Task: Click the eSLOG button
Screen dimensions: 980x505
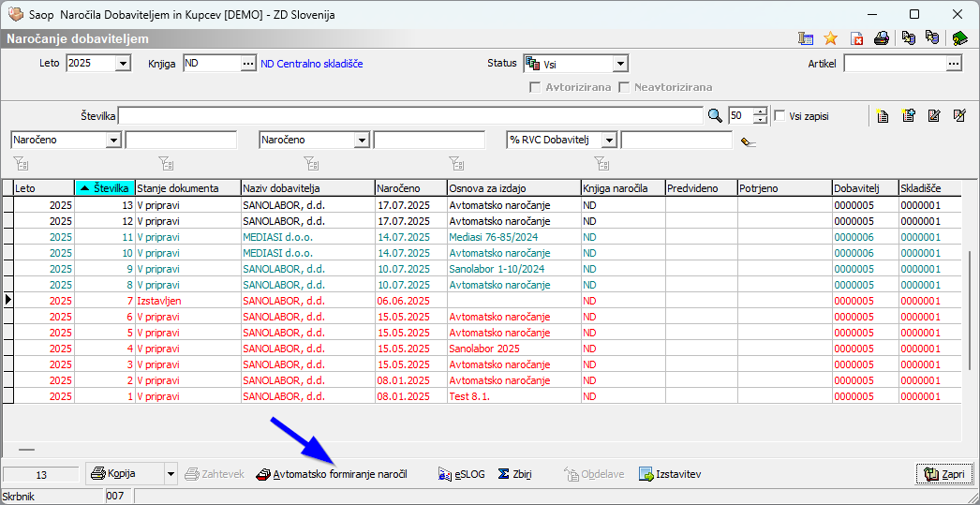Action: coord(462,474)
